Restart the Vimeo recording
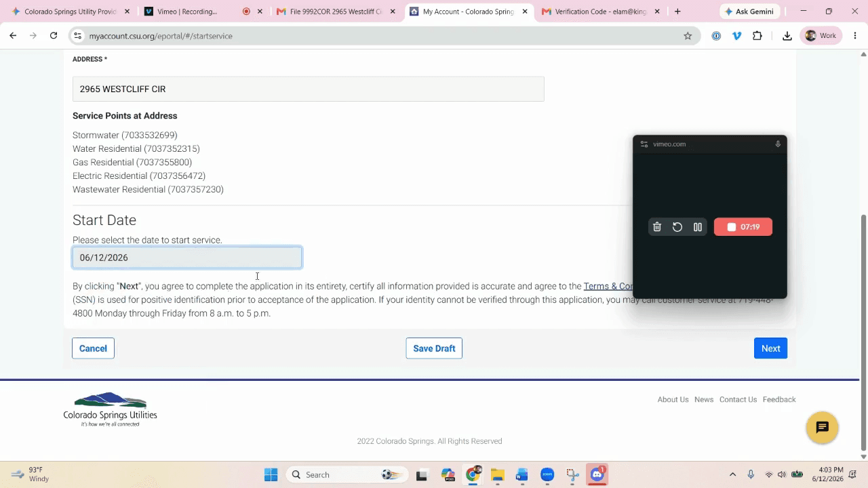This screenshot has height=488, width=868. coord(677,227)
